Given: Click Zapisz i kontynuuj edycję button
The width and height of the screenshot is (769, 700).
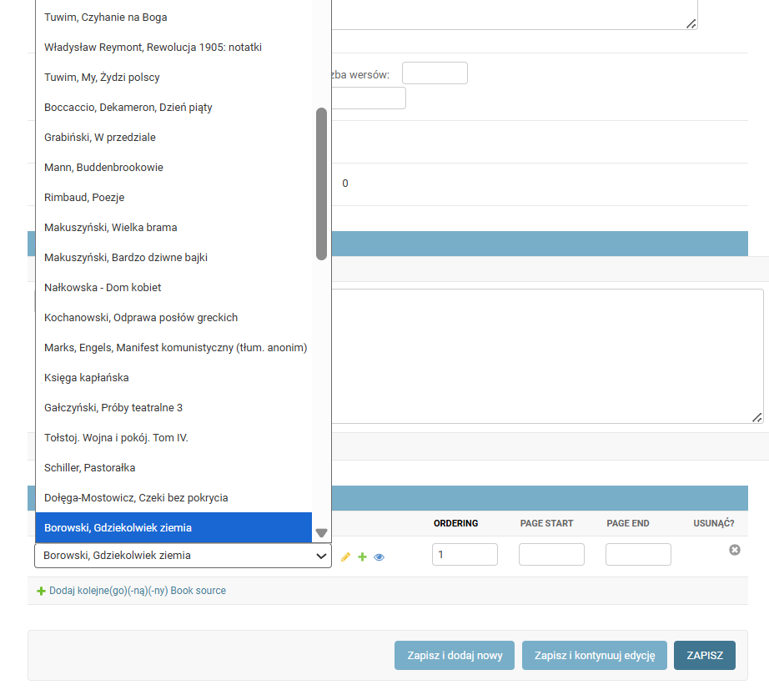Looking at the screenshot, I should pos(595,655).
